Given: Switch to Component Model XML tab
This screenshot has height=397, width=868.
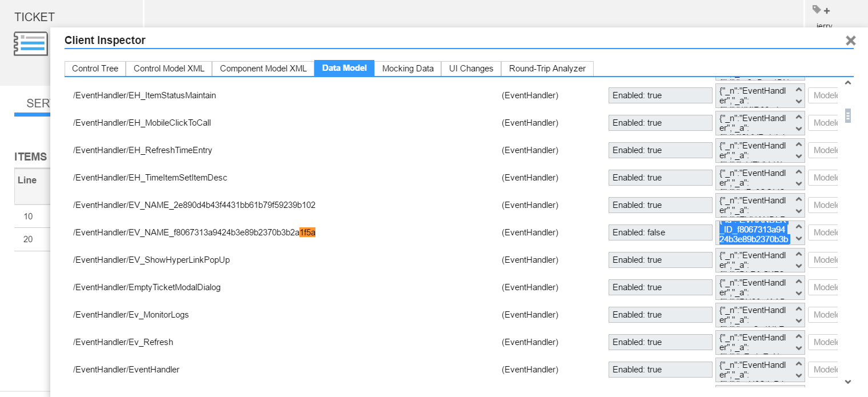Looking at the screenshot, I should [263, 69].
